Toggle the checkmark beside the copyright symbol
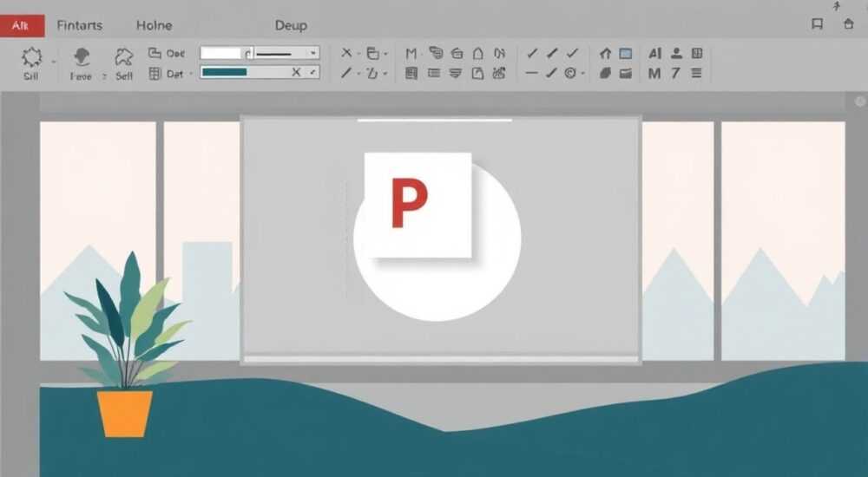This screenshot has width=868, height=477. [551, 73]
